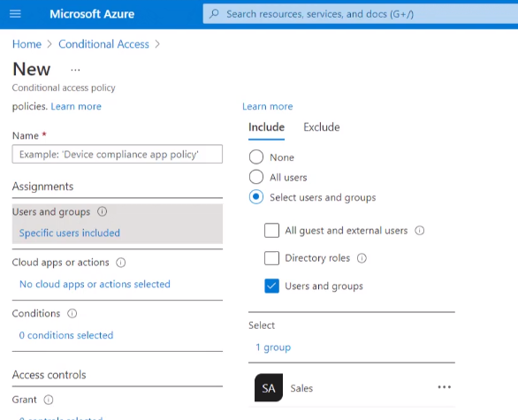
Task: Choose Select users and groups radio
Action: coord(256,197)
